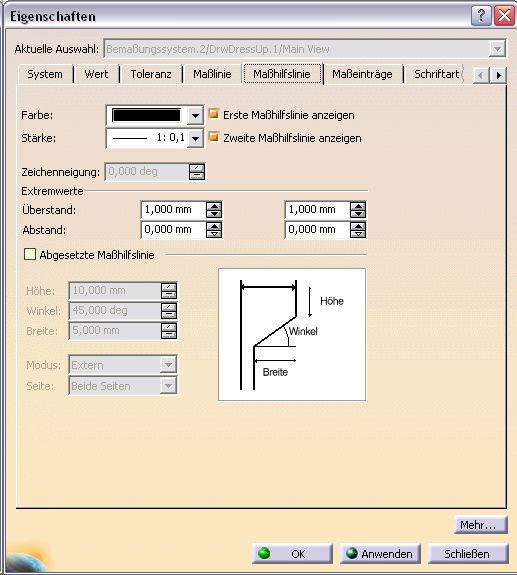Screen dimensions: 517x575
Task: Toggle Zweite Maßhilfslinie anzeigen checkbox
Action: [213, 137]
